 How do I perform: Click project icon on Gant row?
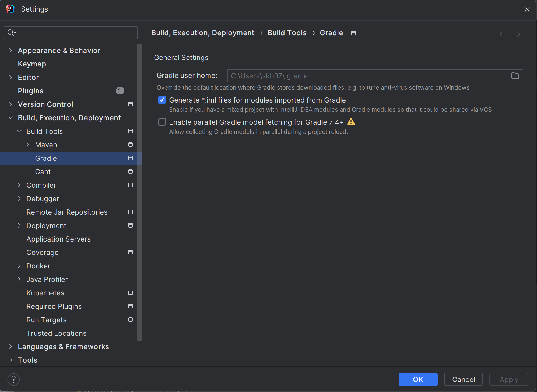click(x=131, y=171)
